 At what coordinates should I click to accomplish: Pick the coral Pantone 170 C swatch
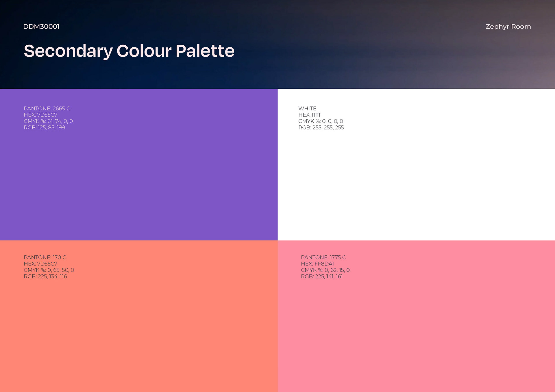[139, 316]
